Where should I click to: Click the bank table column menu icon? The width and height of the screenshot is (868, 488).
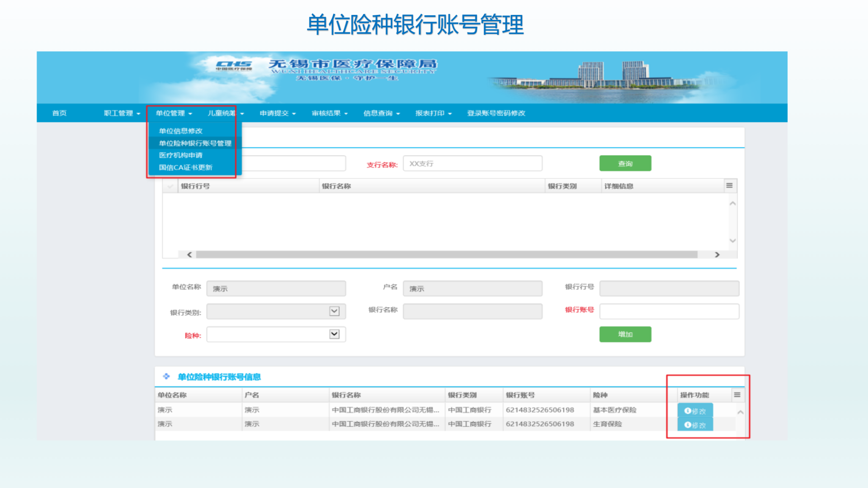click(x=729, y=186)
